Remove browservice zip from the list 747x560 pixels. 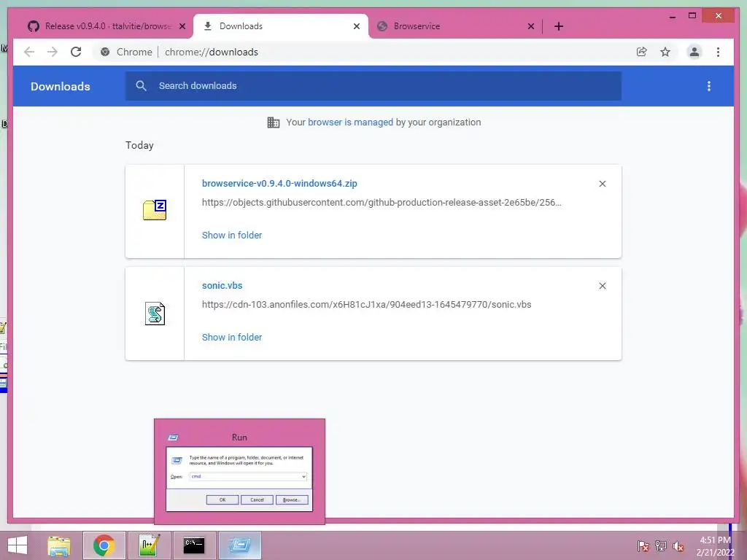coord(602,184)
